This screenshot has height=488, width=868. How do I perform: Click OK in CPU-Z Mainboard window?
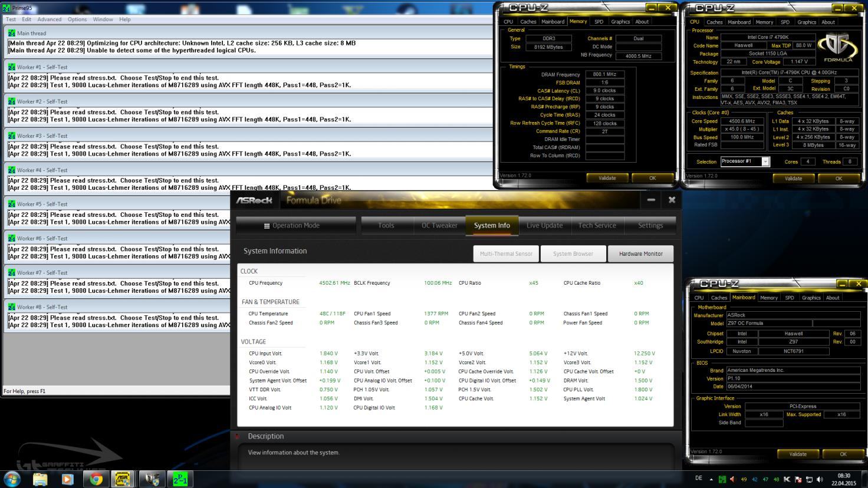coord(843,454)
